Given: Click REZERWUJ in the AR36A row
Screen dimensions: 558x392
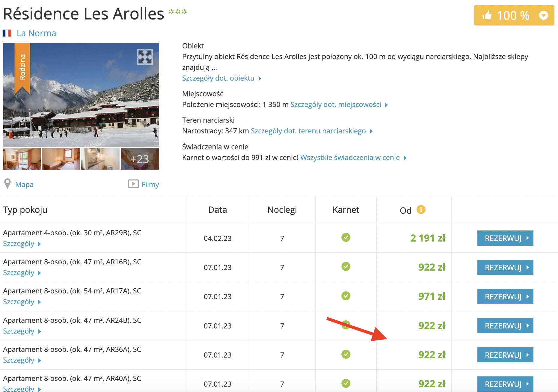Looking at the screenshot, I should [505, 355].
